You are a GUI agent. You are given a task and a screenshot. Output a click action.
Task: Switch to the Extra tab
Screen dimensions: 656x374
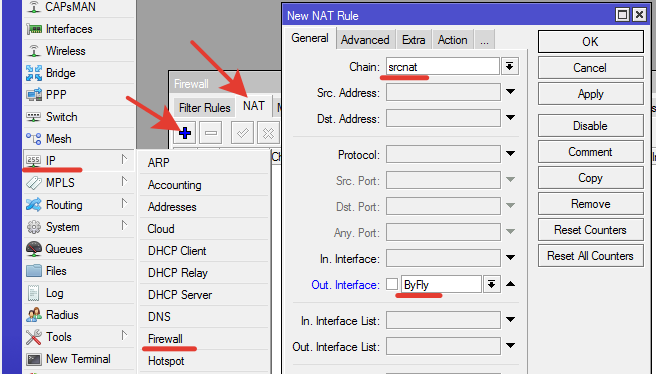[x=414, y=40]
